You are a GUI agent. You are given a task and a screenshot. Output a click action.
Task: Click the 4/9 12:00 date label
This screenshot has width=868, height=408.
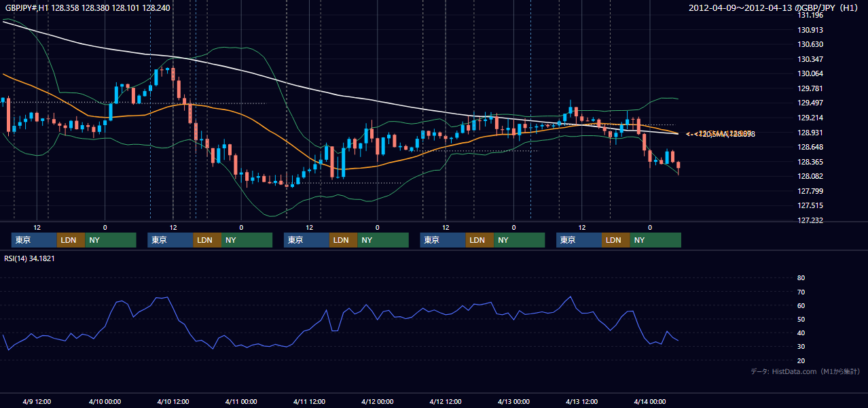click(37, 401)
